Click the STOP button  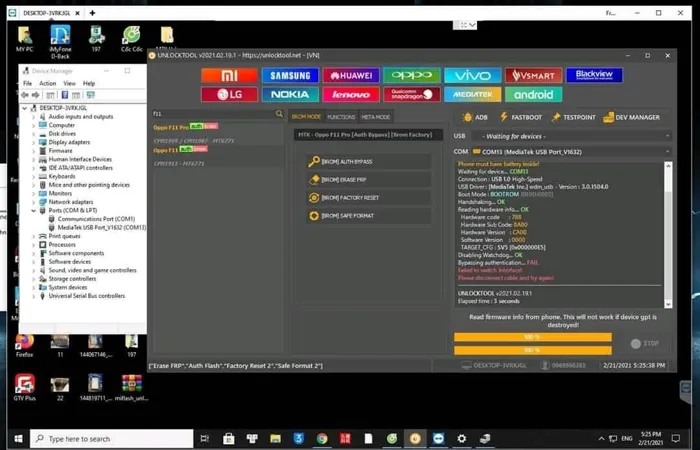click(x=645, y=343)
